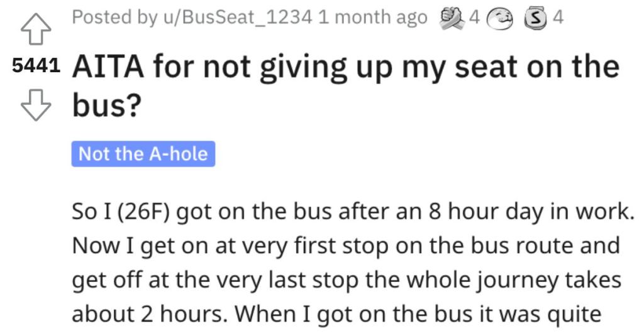Click the 5441 vote score

pyautogui.click(x=36, y=66)
